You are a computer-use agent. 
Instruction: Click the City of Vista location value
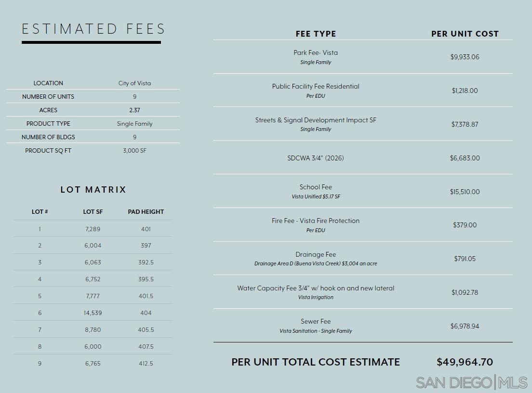click(134, 83)
